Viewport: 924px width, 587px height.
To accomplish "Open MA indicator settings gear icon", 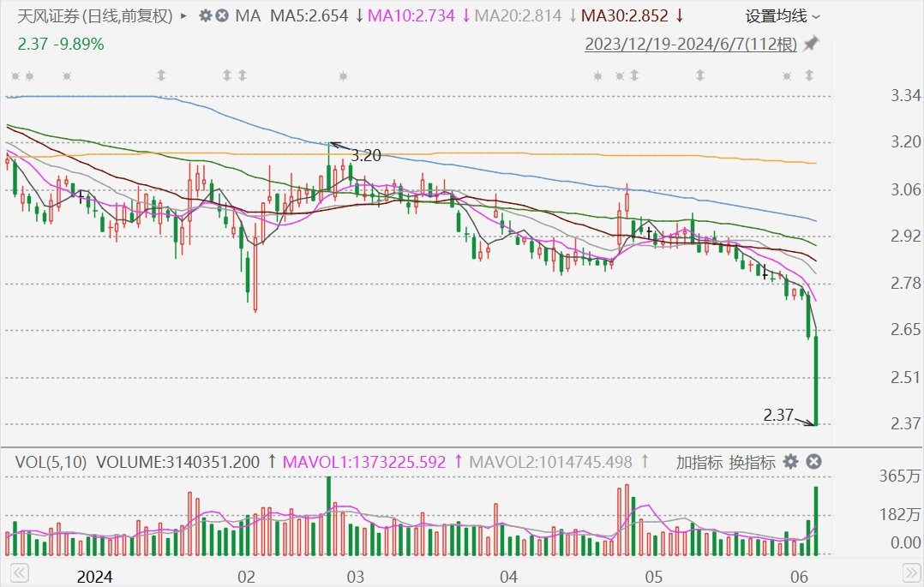I will coord(205,15).
